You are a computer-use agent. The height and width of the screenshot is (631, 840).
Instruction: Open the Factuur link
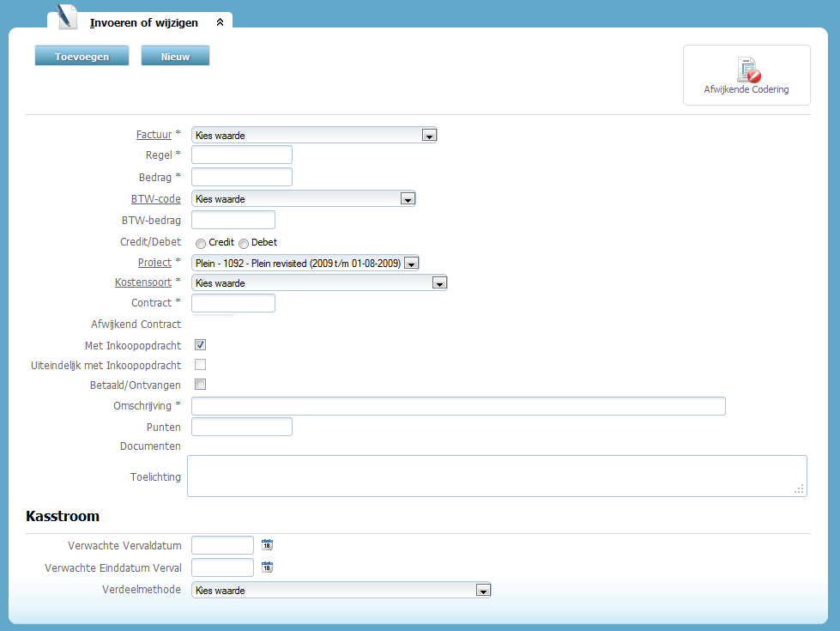point(153,134)
